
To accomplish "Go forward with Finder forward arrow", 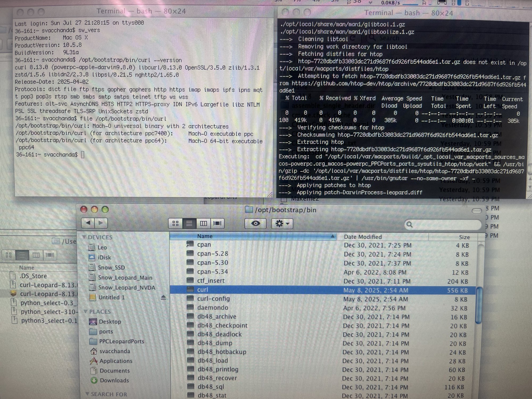I will (101, 223).
